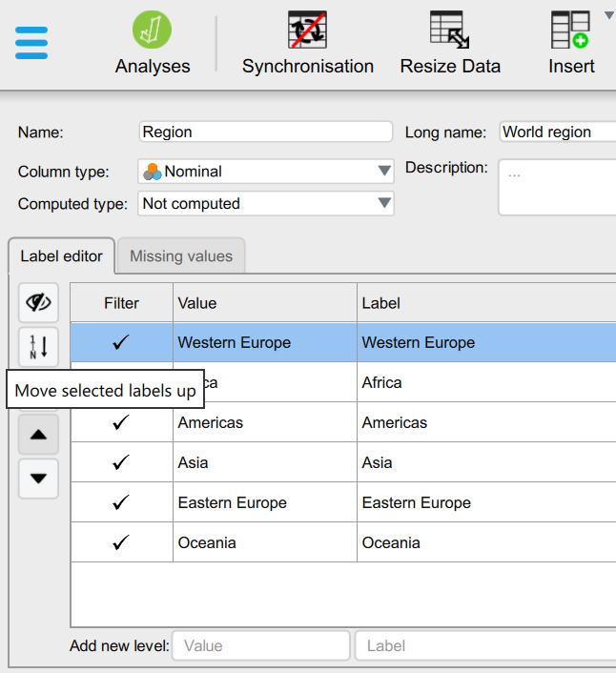
Task: Click the Analyses icon
Action: tap(152, 31)
